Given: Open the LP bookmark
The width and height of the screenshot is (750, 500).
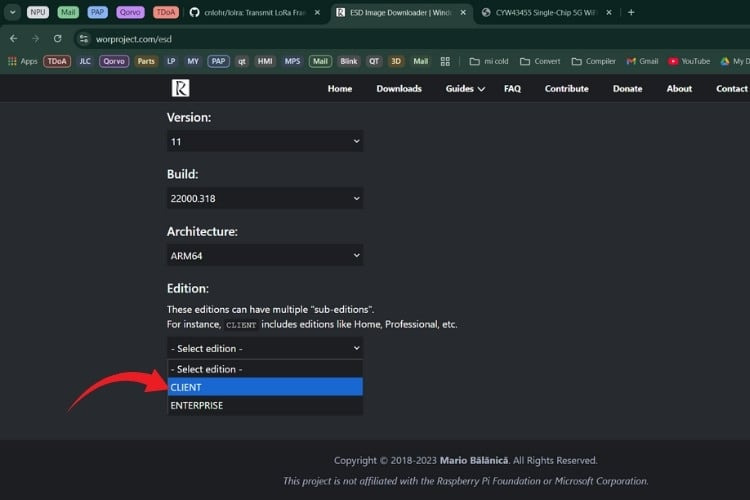Looking at the screenshot, I should 171,61.
